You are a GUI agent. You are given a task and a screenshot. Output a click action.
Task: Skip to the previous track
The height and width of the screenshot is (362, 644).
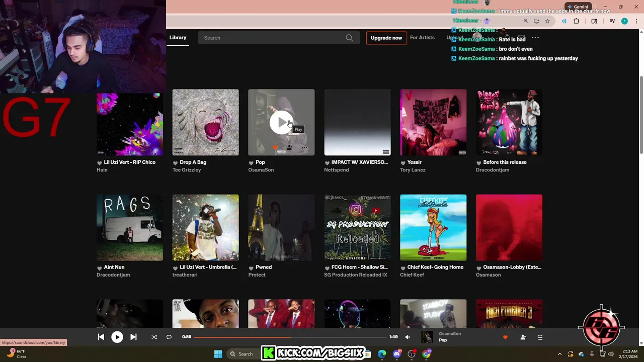coord(101,337)
